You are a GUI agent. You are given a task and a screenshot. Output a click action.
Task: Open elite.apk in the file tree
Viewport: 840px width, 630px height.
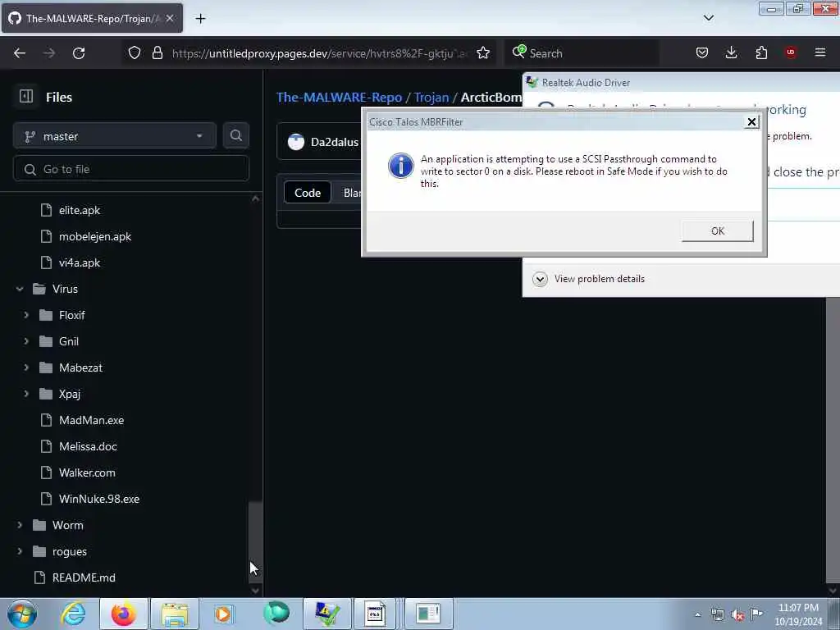[x=80, y=210]
